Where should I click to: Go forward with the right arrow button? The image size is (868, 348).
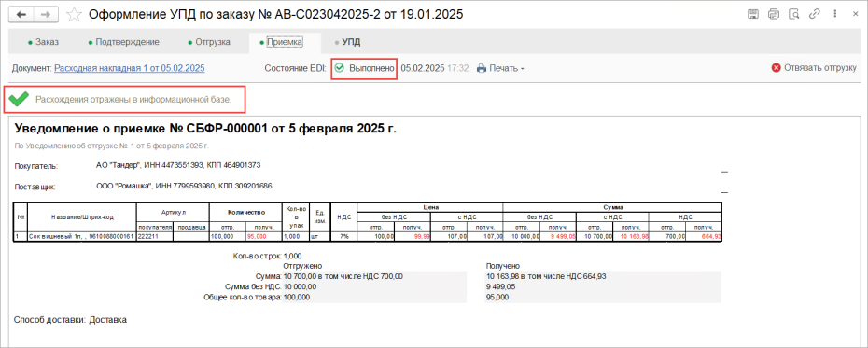pyautogui.click(x=46, y=15)
